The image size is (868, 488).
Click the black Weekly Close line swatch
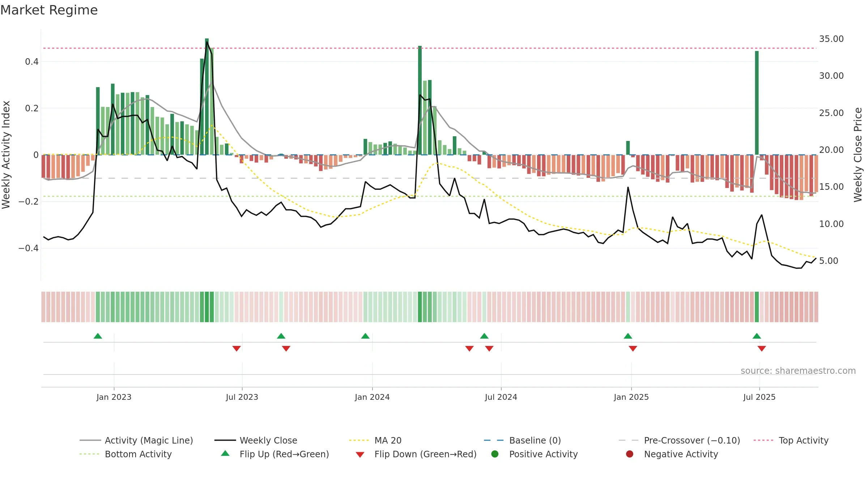(x=225, y=440)
